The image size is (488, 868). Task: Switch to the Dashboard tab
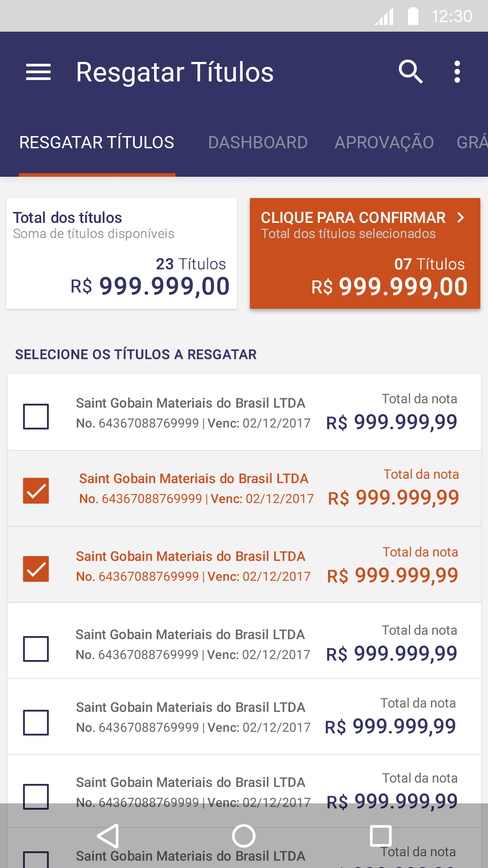[258, 142]
